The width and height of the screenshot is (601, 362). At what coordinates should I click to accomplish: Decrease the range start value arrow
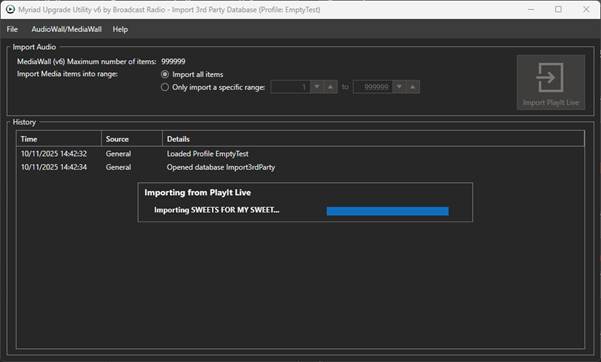pyautogui.click(x=317, y=87)
